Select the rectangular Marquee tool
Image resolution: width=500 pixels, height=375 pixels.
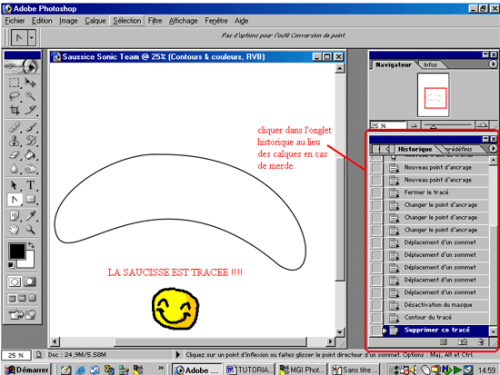(14, 82)
